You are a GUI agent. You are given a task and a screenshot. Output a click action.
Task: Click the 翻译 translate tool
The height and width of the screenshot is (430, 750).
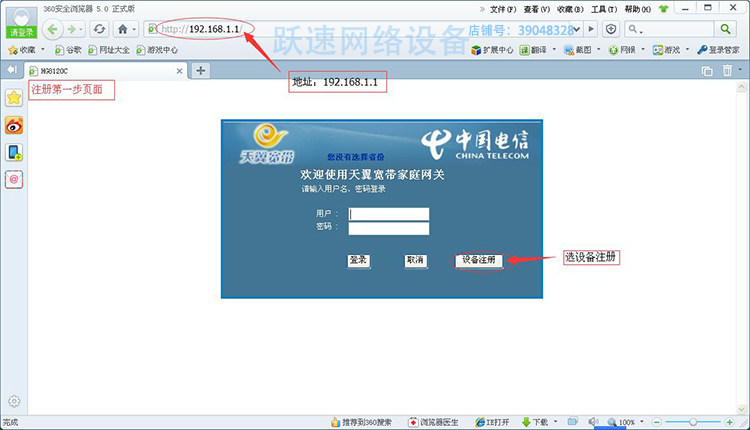point(534,50)
